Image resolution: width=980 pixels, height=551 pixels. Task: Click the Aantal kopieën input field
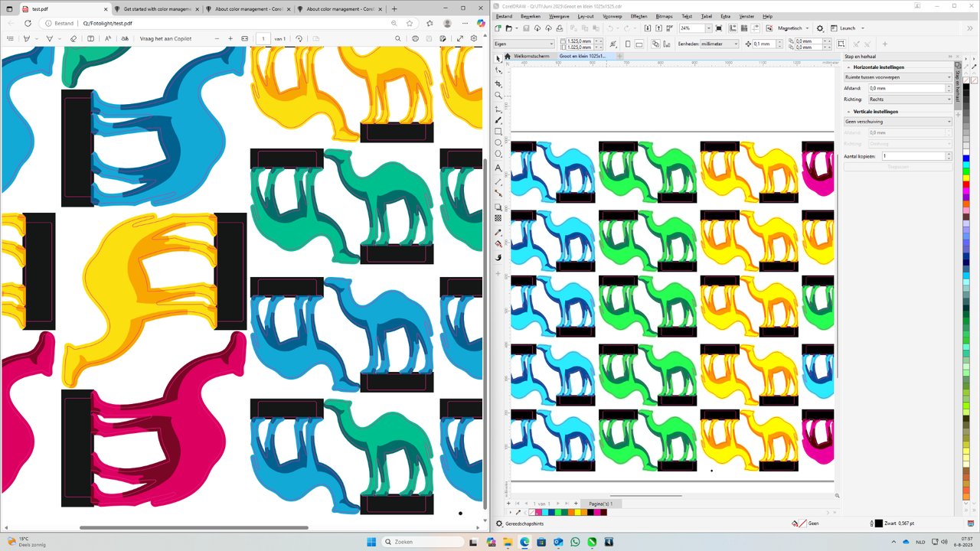[x=915, y=155]
